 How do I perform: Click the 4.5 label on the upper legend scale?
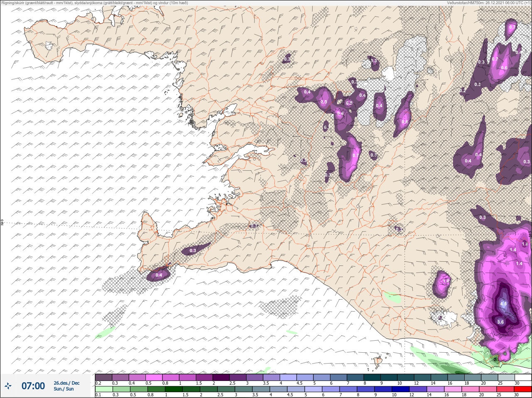[x=299, y=383]
